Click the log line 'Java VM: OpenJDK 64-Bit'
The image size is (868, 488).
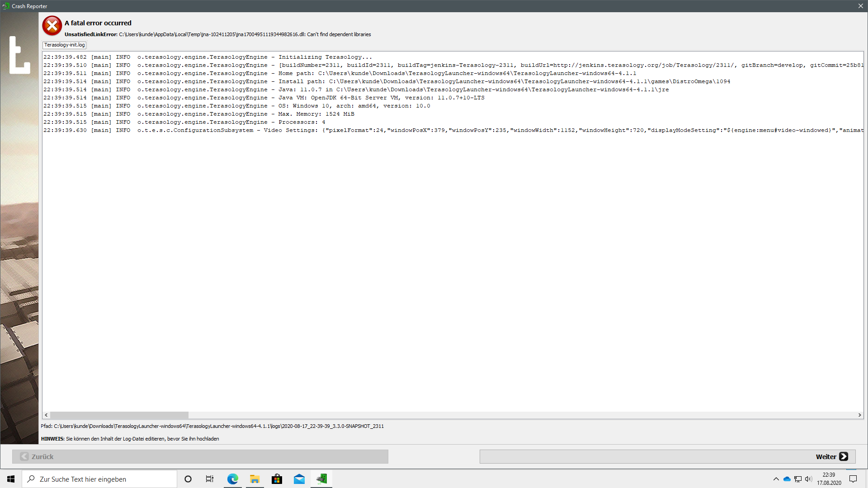click(264, 98)
